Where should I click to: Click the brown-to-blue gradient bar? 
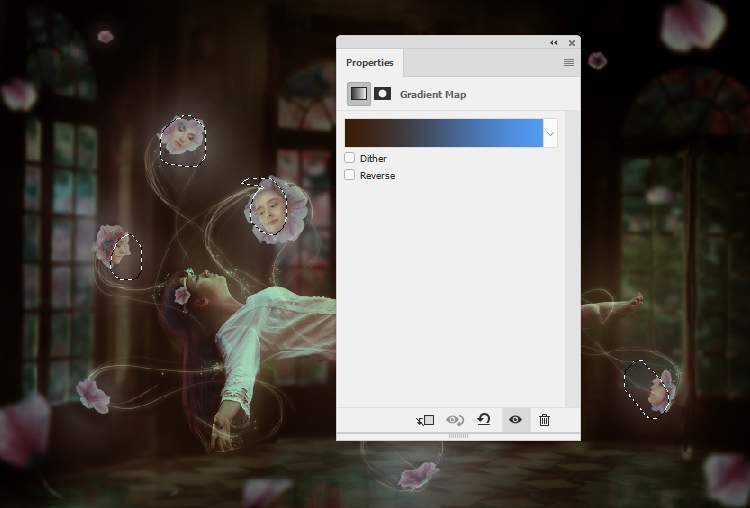pyautogui.click(x=444, y=133)
